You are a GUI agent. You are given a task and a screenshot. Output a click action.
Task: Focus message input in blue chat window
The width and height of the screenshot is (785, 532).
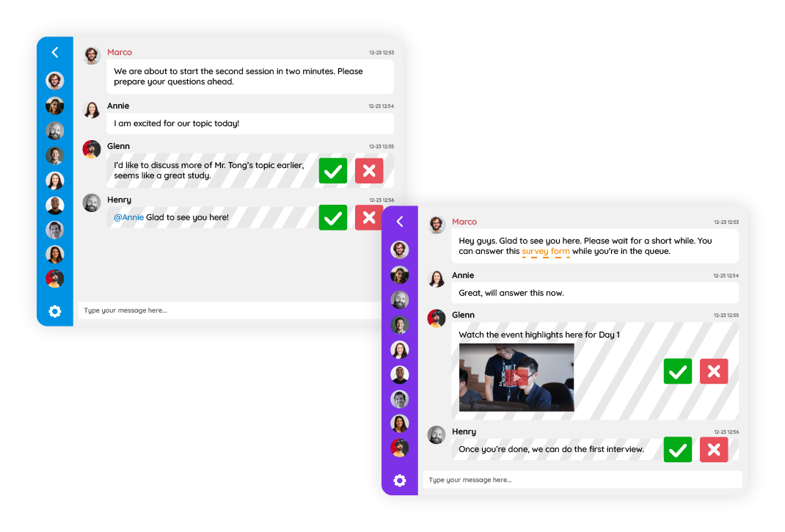[x=230, y=310]
